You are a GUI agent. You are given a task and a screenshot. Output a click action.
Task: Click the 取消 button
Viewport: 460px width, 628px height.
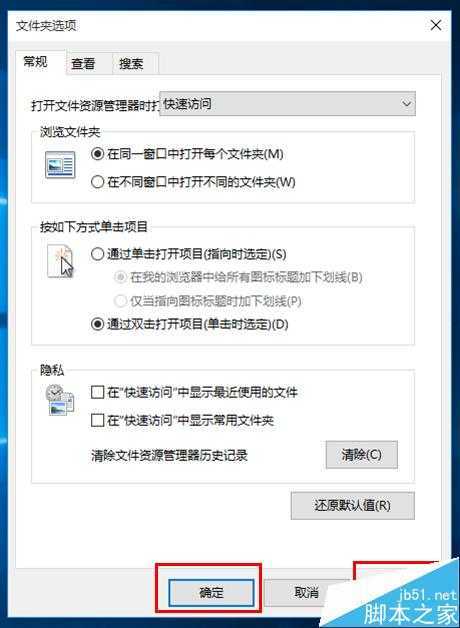coord(306,592)
